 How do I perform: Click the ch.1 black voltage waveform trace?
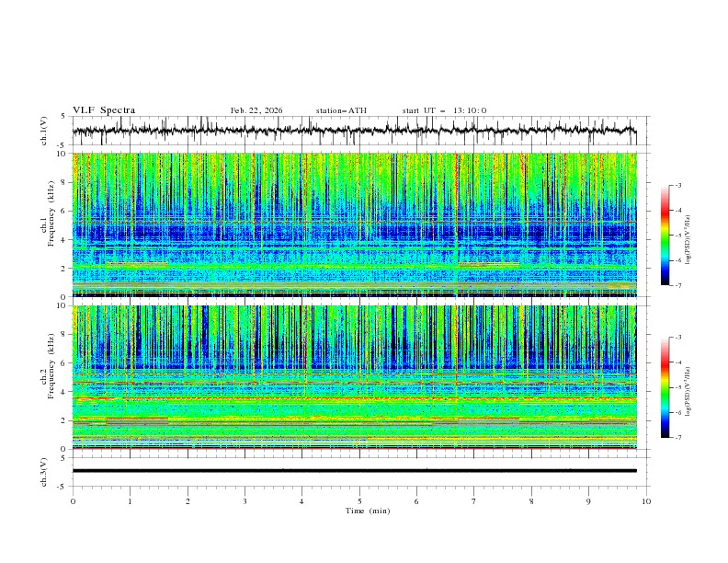(354, 130)
